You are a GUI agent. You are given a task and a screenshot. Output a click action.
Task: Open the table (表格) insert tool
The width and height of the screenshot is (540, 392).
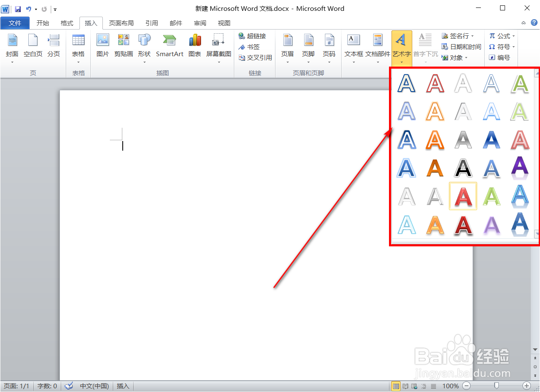[x=78, y=48]
